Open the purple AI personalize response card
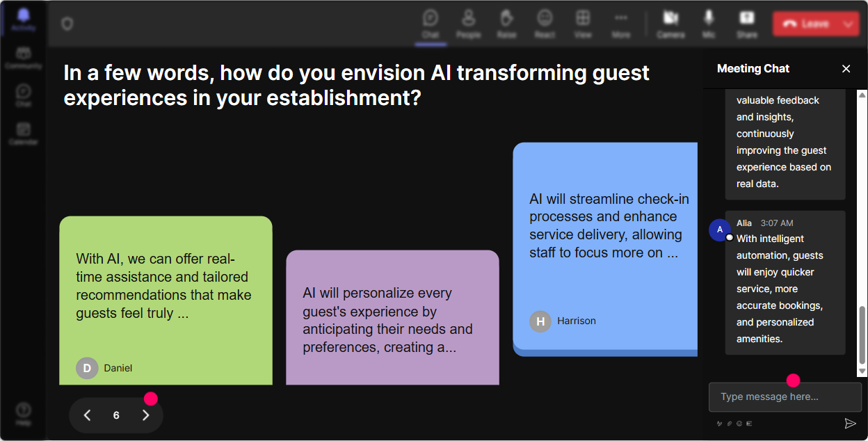This screenshot has height=441, width=868. tap(392, 318)
